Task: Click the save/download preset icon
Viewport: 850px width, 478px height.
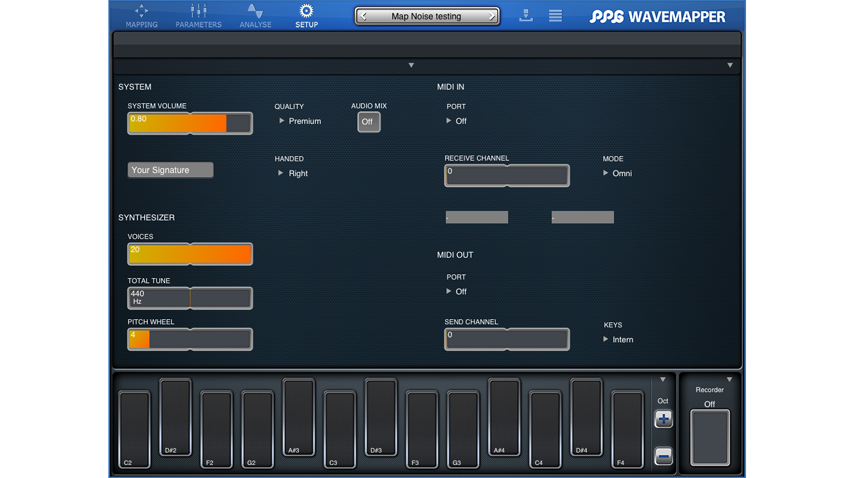Action: (x=525, y=15)
